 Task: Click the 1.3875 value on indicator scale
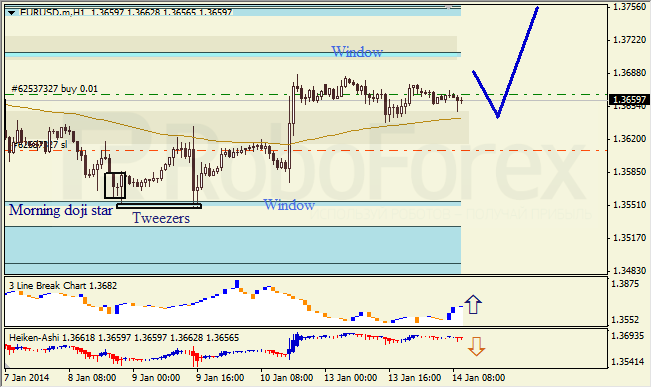coord(625,284)
